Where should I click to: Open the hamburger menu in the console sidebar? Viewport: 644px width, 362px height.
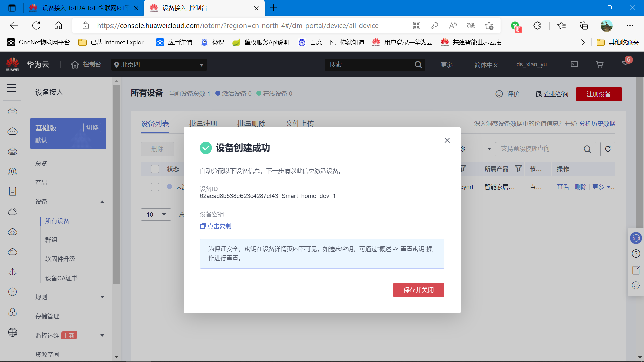coord(12,88)
